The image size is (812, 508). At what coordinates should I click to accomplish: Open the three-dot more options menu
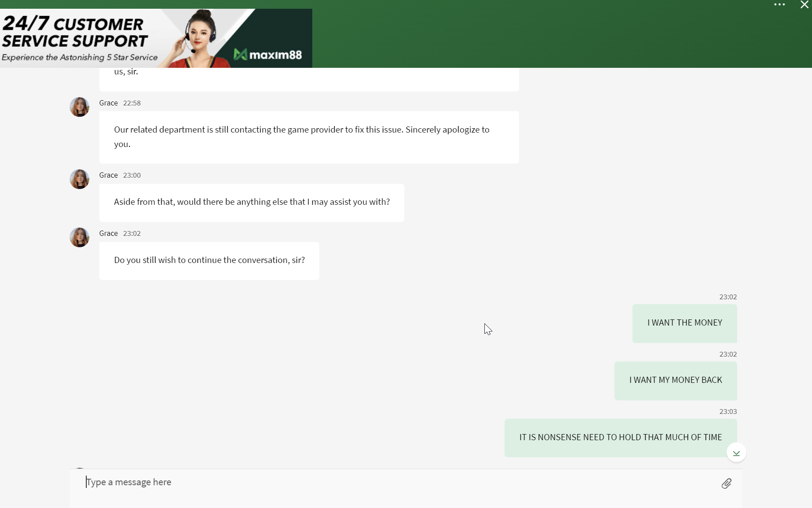(x=779, y=5)
